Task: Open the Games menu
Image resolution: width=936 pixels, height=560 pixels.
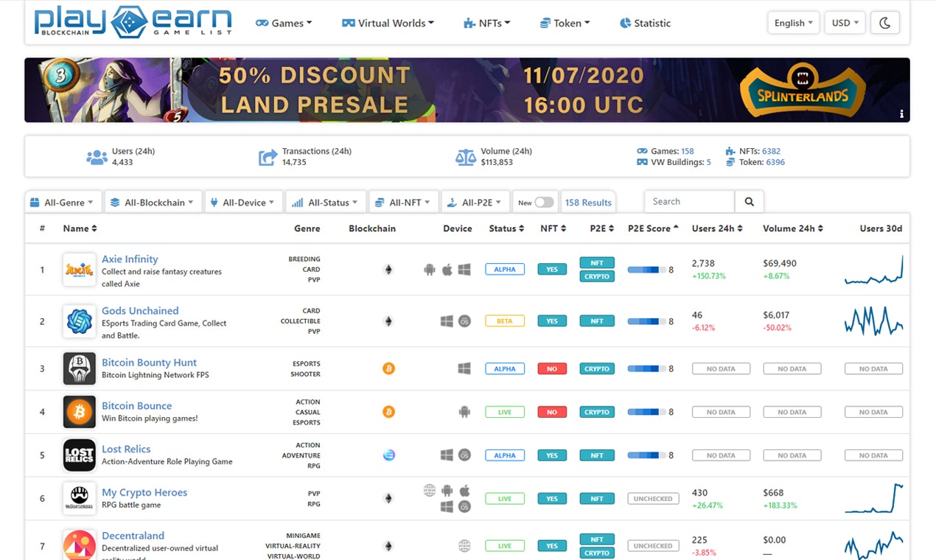Action: [x=284, y=23]
